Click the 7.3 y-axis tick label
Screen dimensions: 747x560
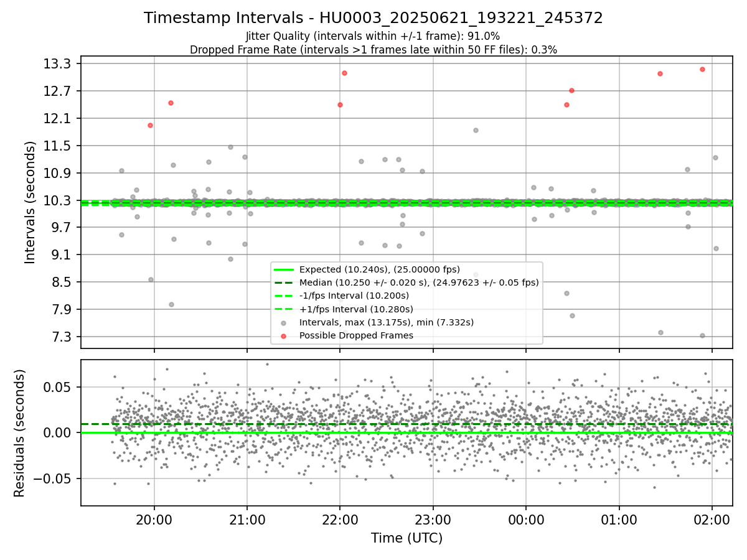coord(62,337)
